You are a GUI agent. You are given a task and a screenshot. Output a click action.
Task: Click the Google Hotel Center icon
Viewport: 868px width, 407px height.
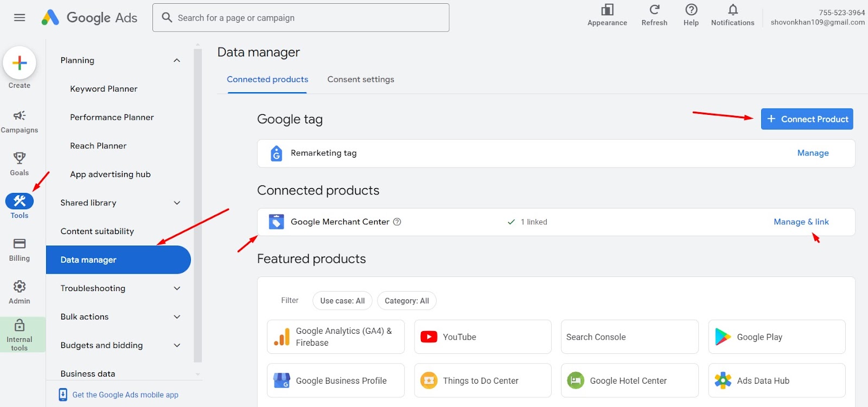pos(576,380)
